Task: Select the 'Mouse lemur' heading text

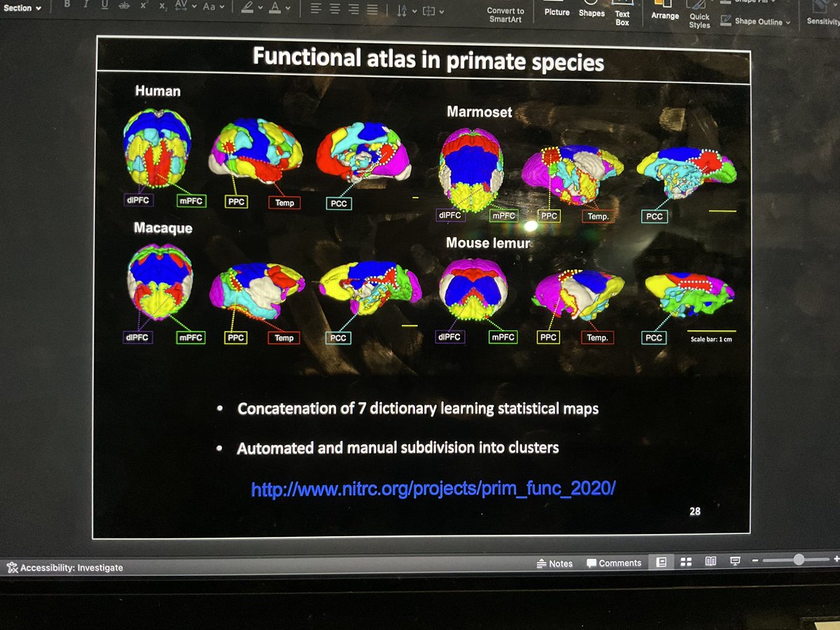Action: pyautogui.click(x=488, y=244)
